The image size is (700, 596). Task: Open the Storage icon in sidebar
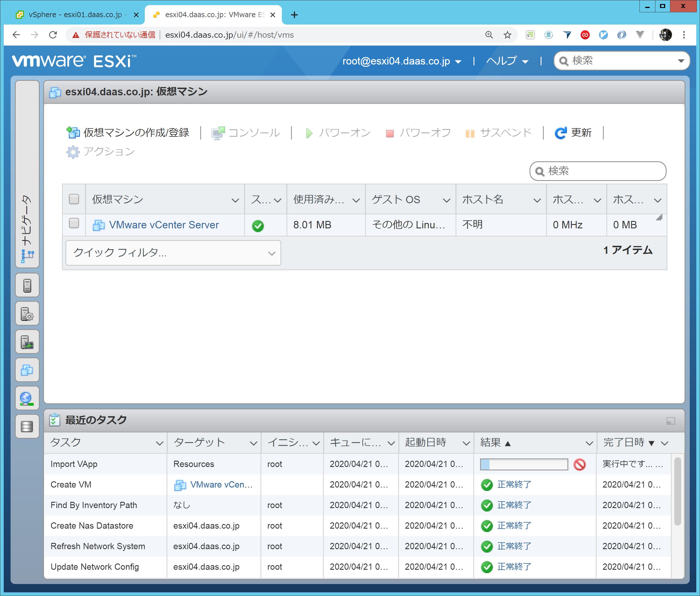tap(27, 426)
